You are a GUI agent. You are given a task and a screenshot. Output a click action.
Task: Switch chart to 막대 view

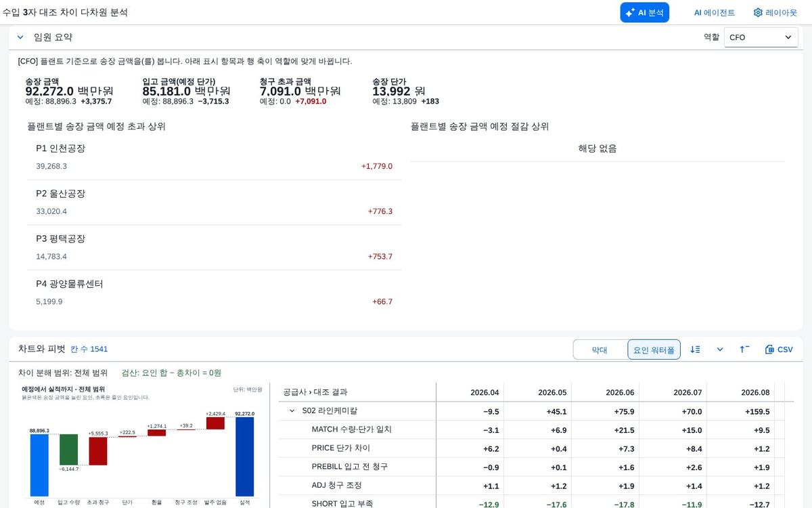(x=600, y=350)
